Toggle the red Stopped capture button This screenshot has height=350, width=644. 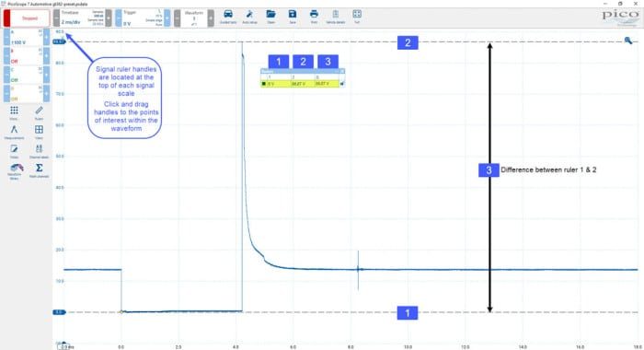point(27,18)
